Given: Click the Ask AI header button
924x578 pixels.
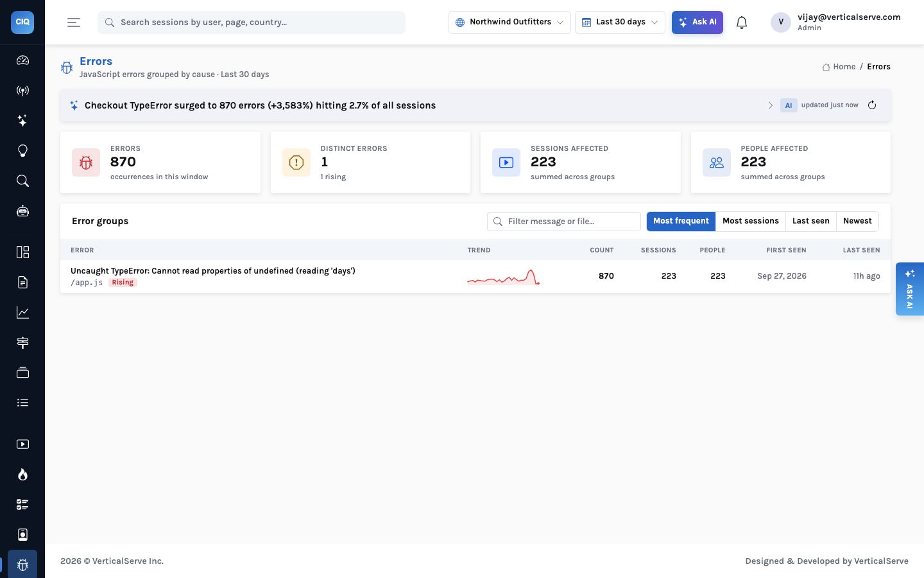Looking at the screenshot, I should pyautogui.click(x=697, y=22).
